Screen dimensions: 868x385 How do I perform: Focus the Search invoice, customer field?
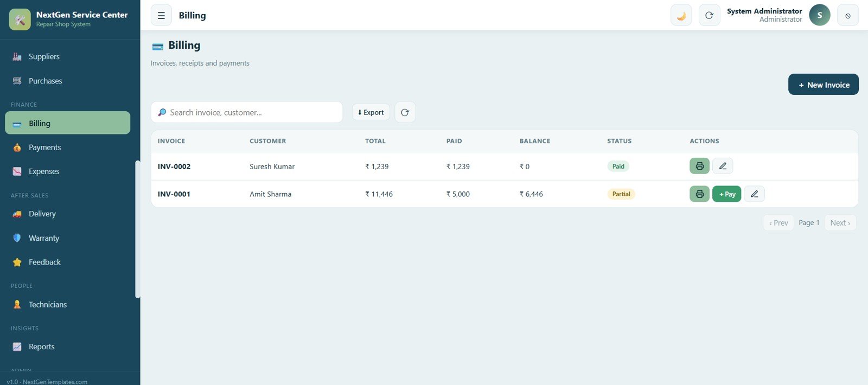(x=247, y=112)
